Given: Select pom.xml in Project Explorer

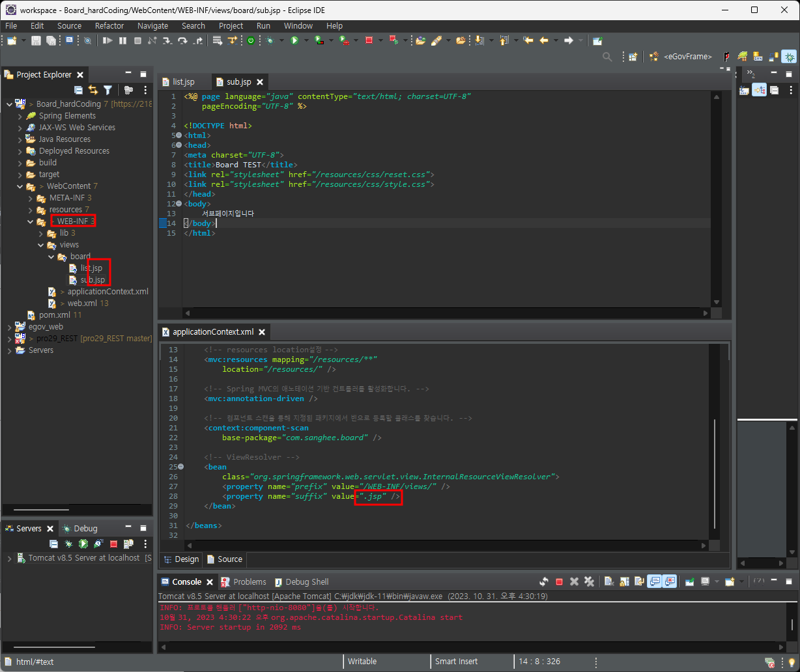Looking at the screenshot, I should click(54, 315).
